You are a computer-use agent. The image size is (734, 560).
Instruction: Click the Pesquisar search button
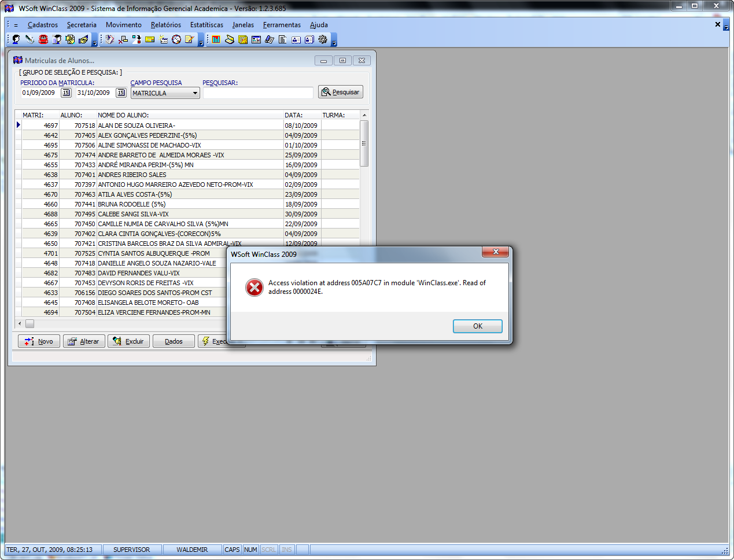341,92
